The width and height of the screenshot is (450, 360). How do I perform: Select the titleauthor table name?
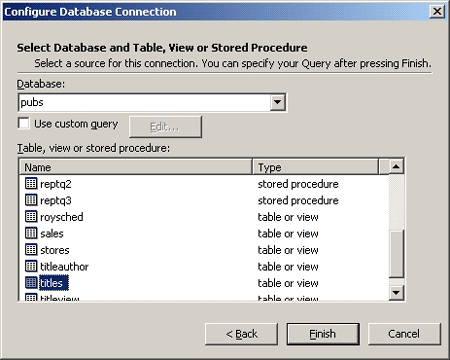[64, 266]
